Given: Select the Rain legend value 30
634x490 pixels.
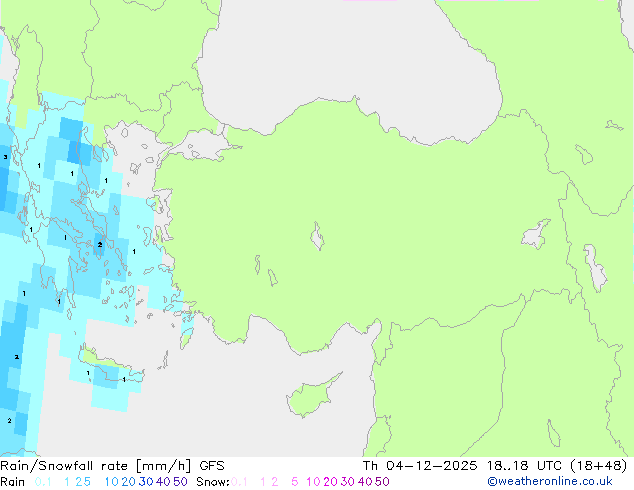Looking at the screenshot, I should 146,482.
